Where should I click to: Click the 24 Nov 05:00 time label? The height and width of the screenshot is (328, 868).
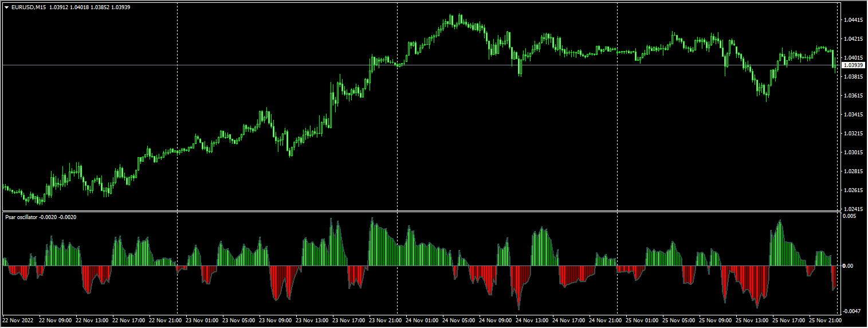(x=459, y=321)
